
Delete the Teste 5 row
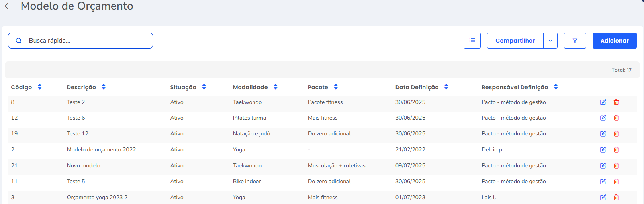point(616,182)
